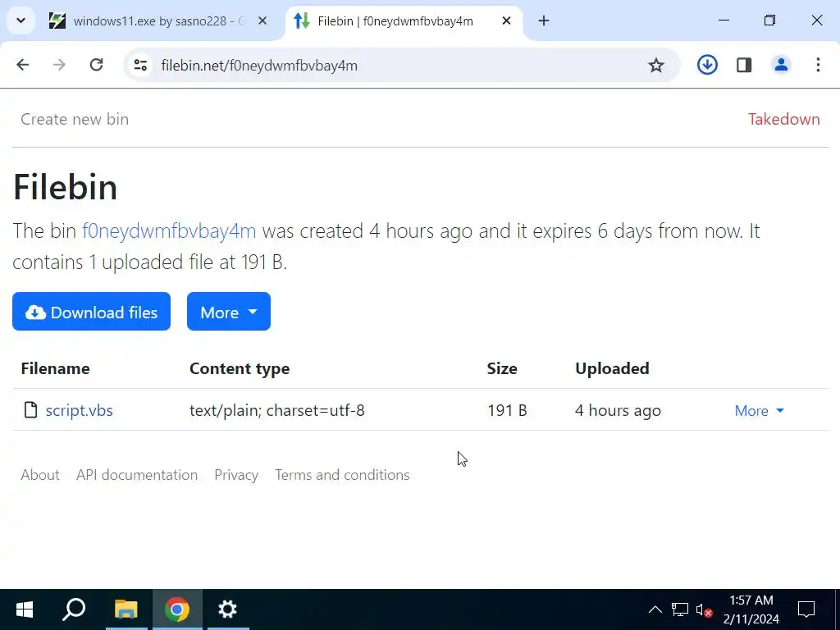Click network icon in system tray

(680, 609)
